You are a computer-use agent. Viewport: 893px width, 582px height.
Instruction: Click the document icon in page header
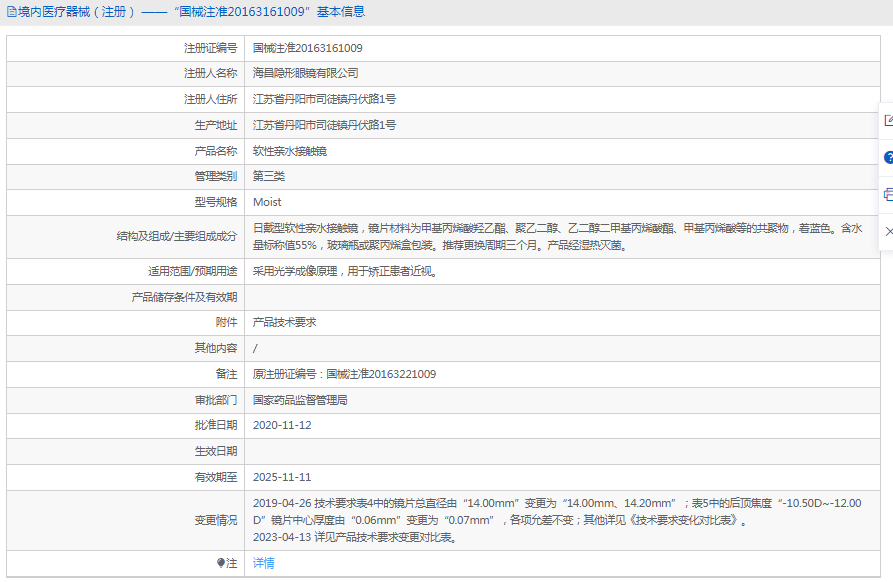11,12
